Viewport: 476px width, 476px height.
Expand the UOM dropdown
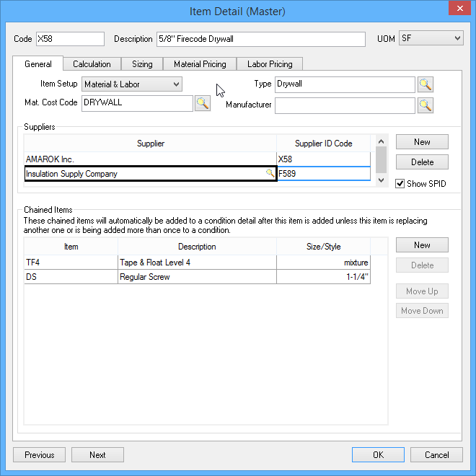[431, 38]
